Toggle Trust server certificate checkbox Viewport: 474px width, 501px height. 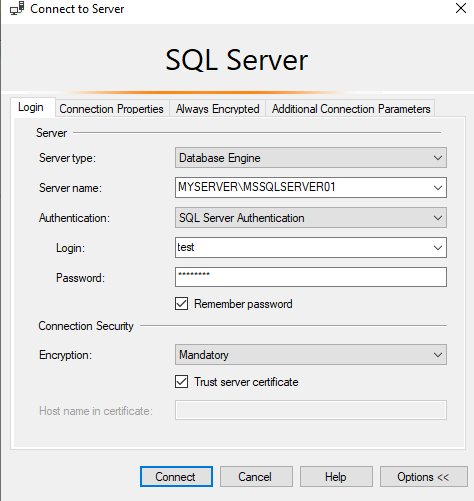click(x=181, y=382)
